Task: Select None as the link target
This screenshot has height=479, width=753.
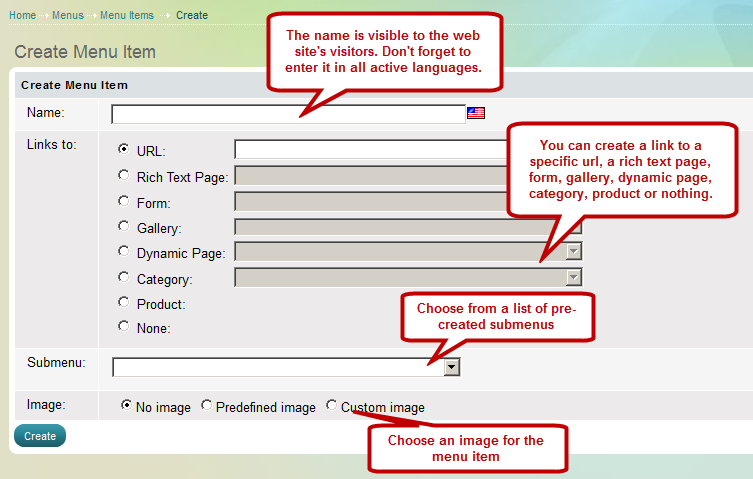Action: (x=124, y=326)
